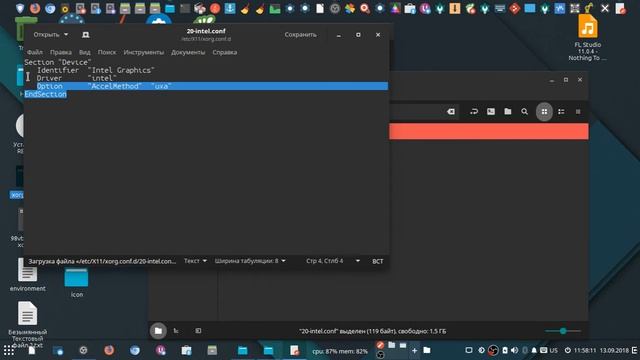Open the red magnifier app in top panel
The image size is (640, 360).
click(x=364, y=8)
